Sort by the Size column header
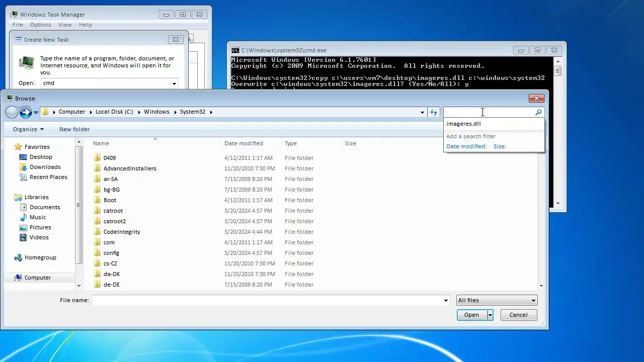The height and width of the screenshot is (362, 644). 362,143
